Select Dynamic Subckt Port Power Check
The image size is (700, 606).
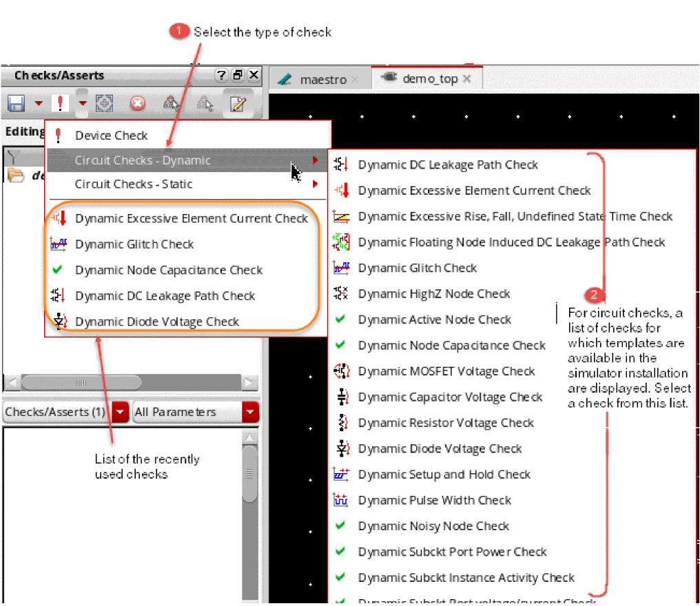click(512, 552)
